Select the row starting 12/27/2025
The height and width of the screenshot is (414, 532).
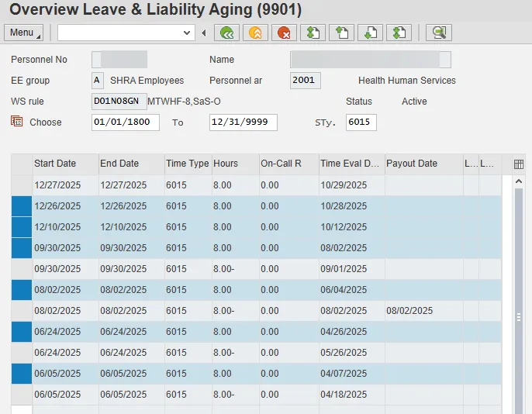22,185
